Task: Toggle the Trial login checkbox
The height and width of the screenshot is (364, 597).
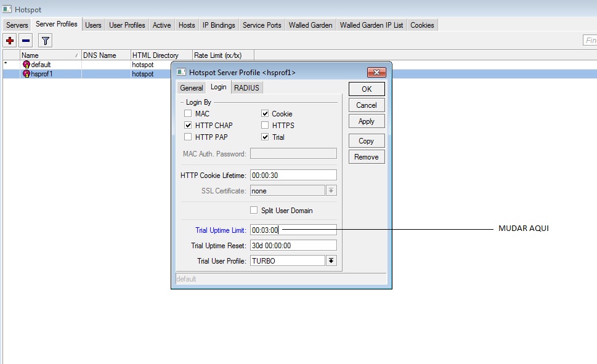Action: tap(265, 137)
